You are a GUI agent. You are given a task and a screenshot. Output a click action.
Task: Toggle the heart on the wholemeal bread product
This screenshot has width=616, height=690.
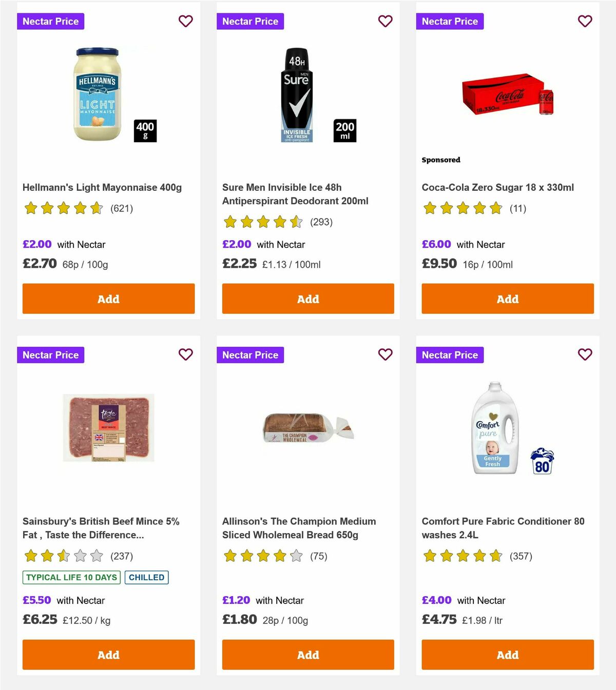point(385,354)
